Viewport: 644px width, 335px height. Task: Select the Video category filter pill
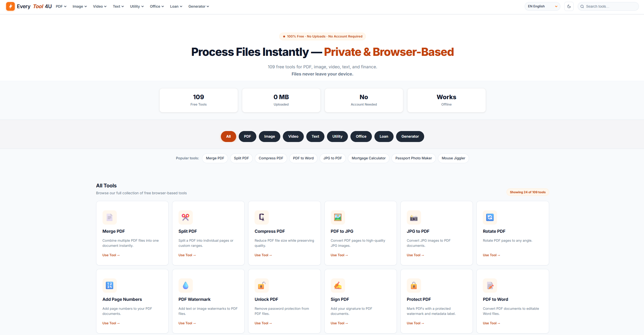point(293,137)
